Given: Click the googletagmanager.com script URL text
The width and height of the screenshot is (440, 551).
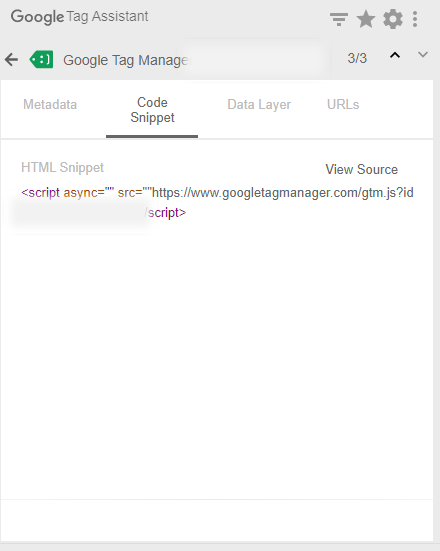Looking at the screenshot, I should 283,193.
